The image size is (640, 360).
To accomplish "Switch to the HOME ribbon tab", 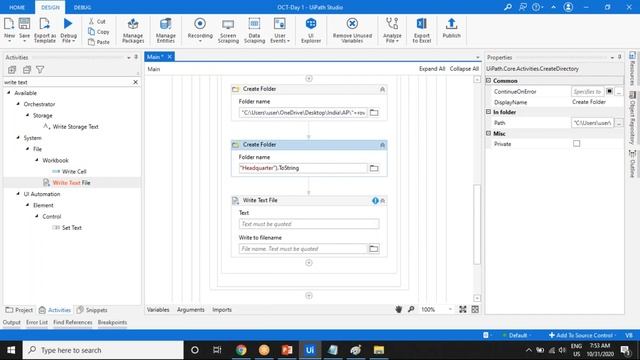I will pos(17,7).
